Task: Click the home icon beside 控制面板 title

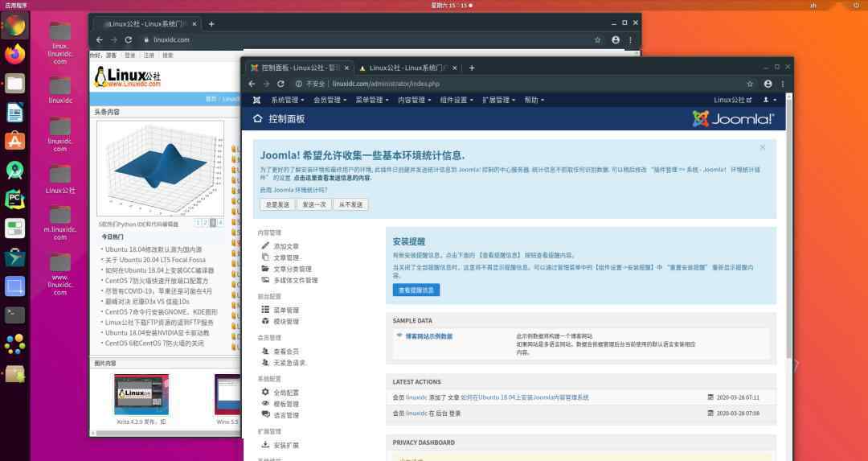Action: pyautogui.click(x=257, y=118)
